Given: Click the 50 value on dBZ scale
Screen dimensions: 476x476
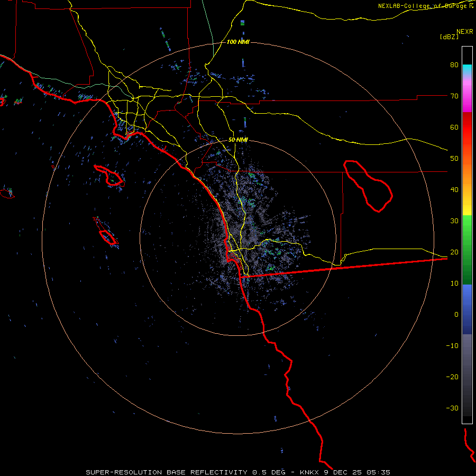Looking at the screenshot, I should (454, 159).
